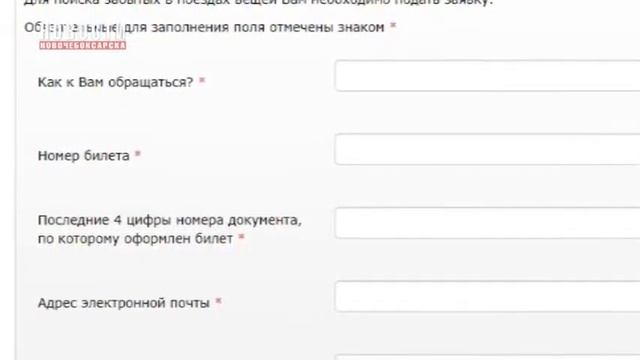Select the last 4 document digits field
Screen dimensions: 640x360
tap(487, 223)
